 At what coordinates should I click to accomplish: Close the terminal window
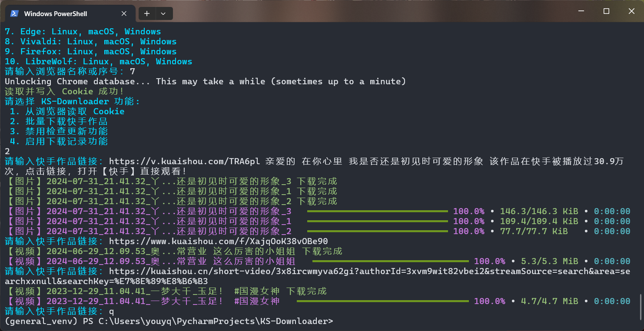631,11
